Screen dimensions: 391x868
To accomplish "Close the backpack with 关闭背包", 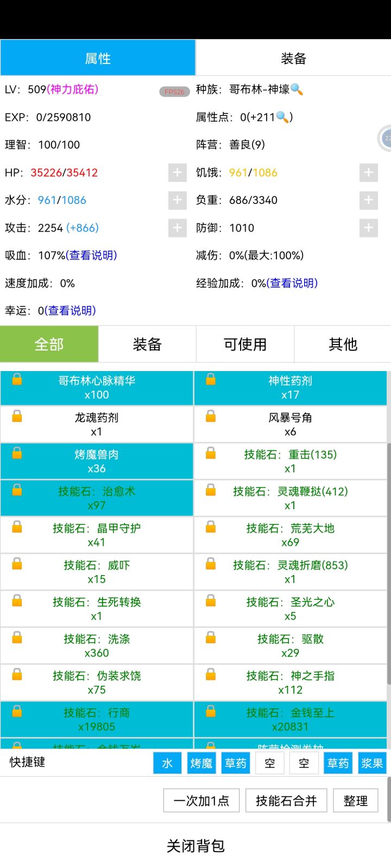I will pos(195,846).
